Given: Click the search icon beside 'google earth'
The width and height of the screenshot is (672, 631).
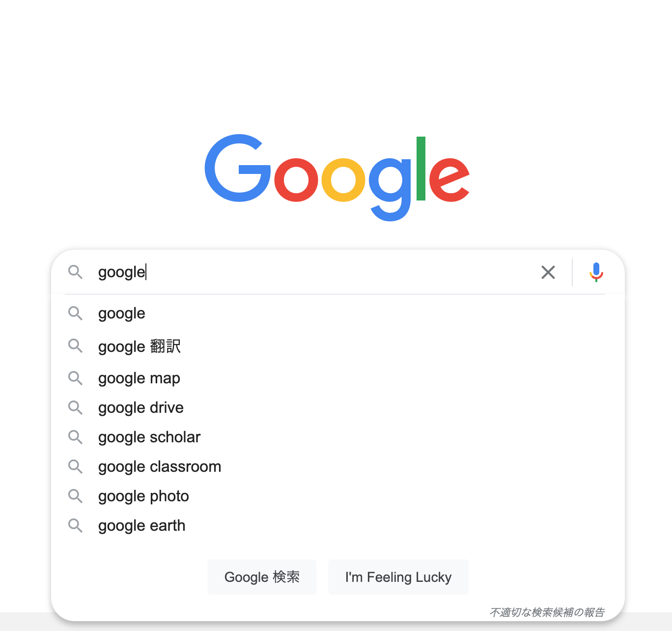Looking at the screenshot, I should (x=75, y=525).
